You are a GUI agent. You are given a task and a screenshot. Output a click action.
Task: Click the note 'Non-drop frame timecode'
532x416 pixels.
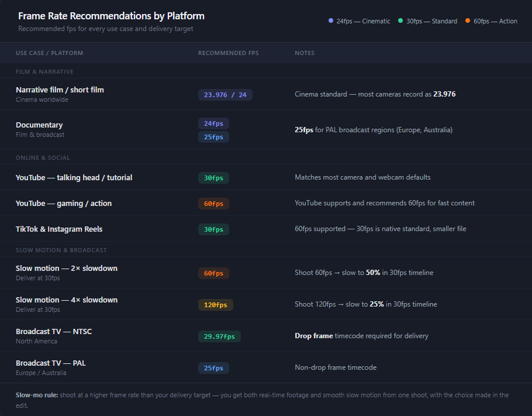pyautogui.click(x=336, y=367)
